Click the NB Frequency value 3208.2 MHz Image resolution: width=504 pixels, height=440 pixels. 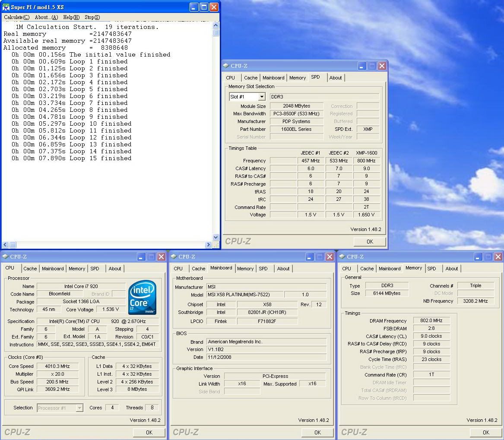[475, 301]
